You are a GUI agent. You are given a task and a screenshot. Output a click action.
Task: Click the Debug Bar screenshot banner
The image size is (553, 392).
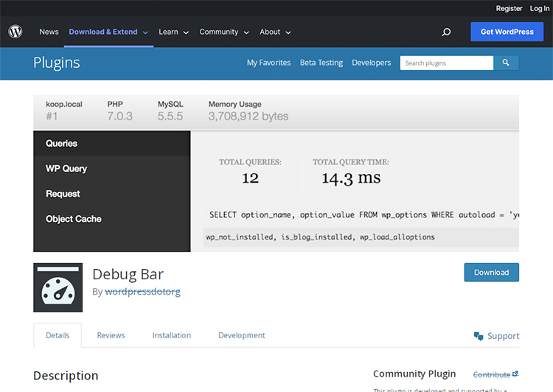point(276,173)
